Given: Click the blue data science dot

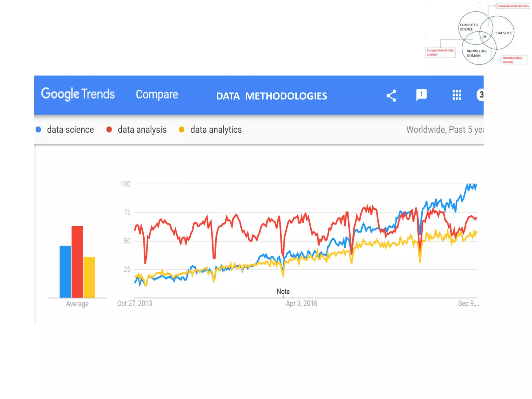Looking at the screenshot, I should 38,130.
